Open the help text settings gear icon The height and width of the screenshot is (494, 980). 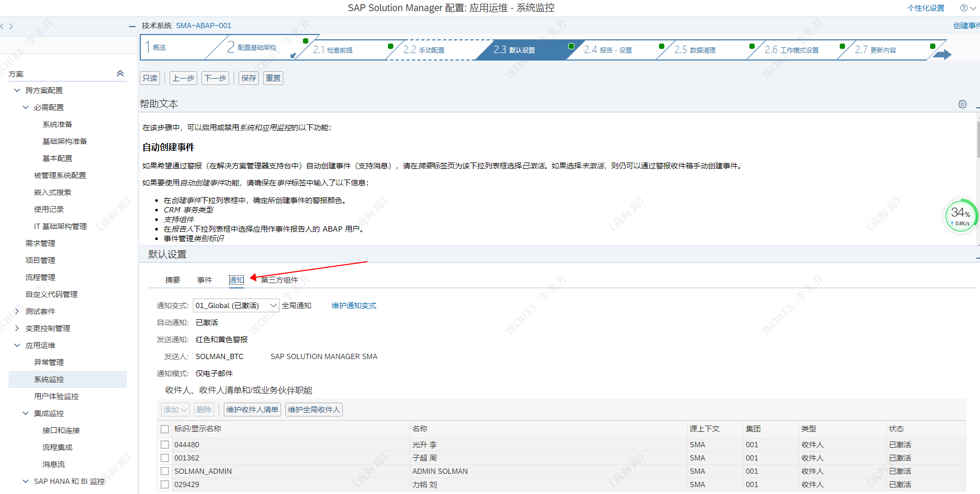pyautogui.click(x=962, y=104)
